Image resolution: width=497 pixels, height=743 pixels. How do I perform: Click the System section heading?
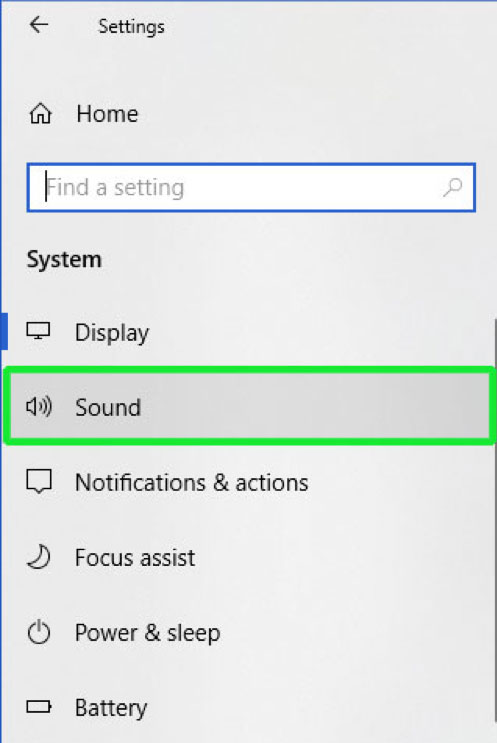[x=64, y=260]
